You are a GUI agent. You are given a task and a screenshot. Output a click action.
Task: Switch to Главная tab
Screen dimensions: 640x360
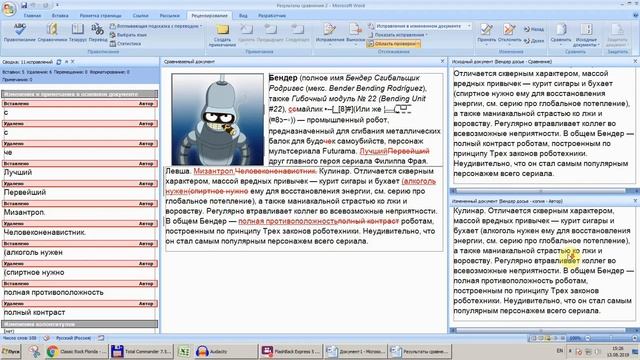click(32, 16)
